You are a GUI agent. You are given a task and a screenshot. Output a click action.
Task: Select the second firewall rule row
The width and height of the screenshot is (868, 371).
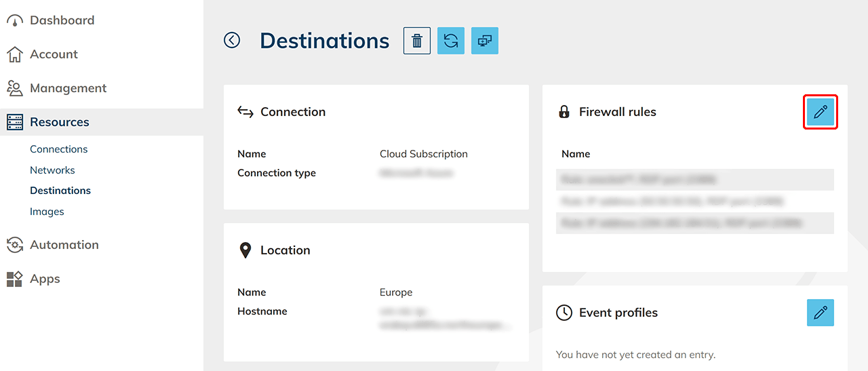[694, 201]
